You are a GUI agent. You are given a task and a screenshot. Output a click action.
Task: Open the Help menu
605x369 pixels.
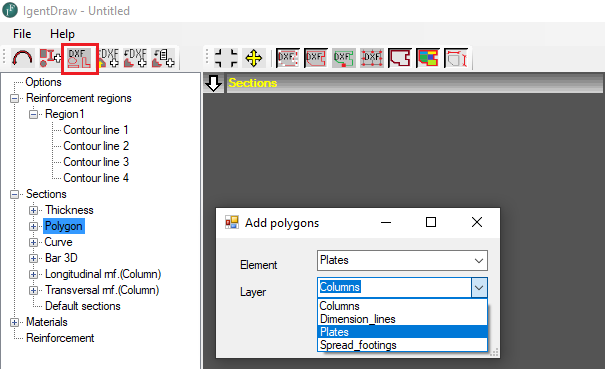coord(62,34)
